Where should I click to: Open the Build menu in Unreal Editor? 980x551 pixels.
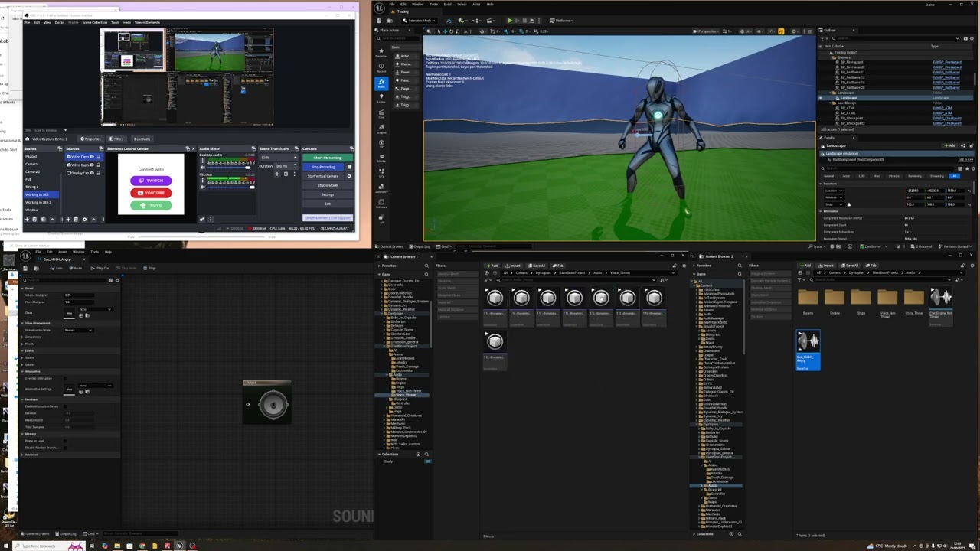pyautogui.click(x=447, y=4)
